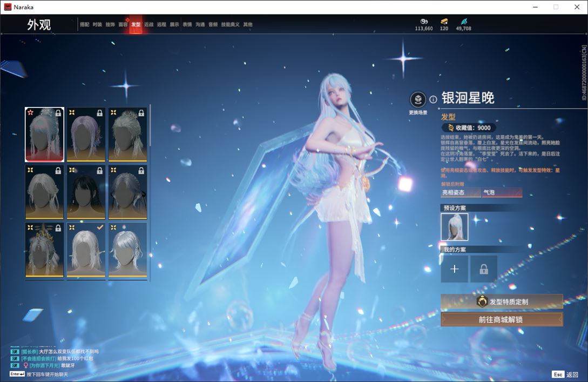Switch to the 远程 tab
The image size is (588, 382).
click(161, 24)
